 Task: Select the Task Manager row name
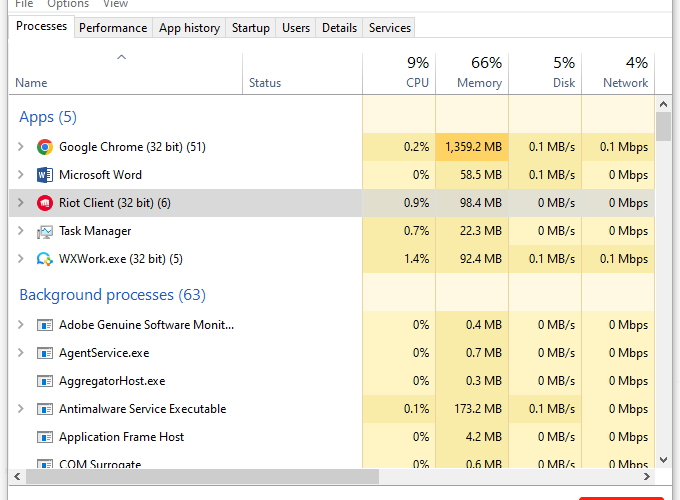(95, 231)
